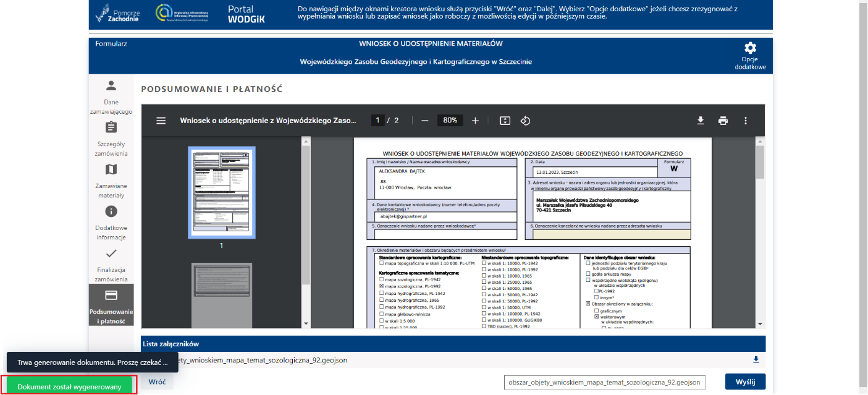Open the Dodatkowe informacje step
868x395 pixels.
pyautogui.click(x=111, y=222)
